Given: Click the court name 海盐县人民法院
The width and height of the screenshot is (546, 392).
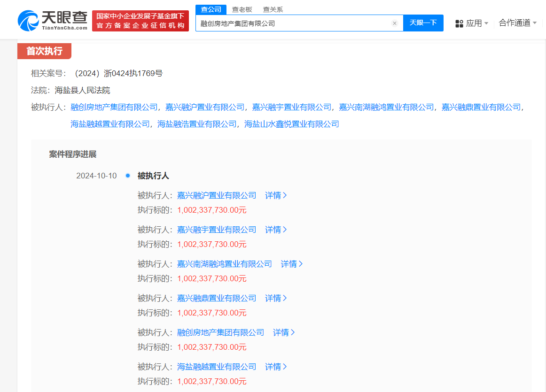Looking at the screenshot, I should click(82, 91).
